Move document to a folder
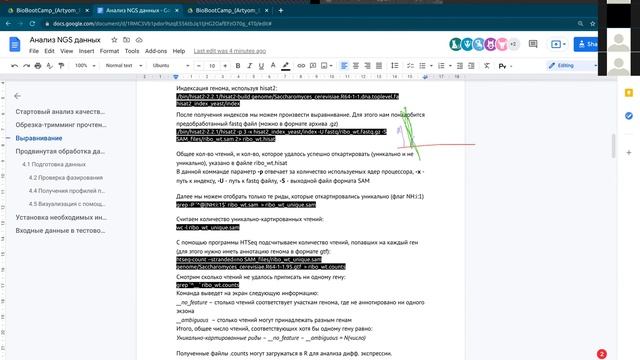Viewport: 640px width, 360px height. (127, 40)
